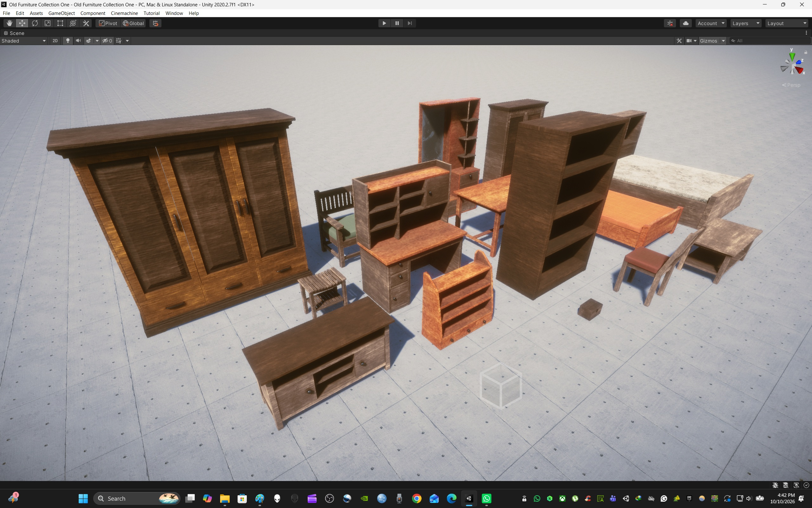Open File Explorer from taskbar
812x508 pixels.
click(225, 498)
